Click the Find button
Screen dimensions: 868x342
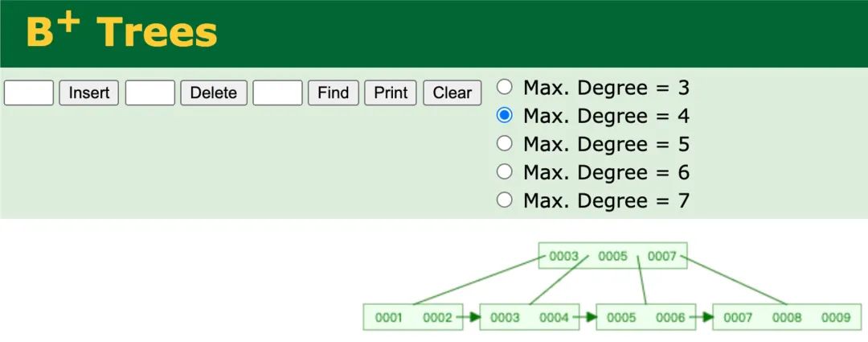[x=333, y=93]
